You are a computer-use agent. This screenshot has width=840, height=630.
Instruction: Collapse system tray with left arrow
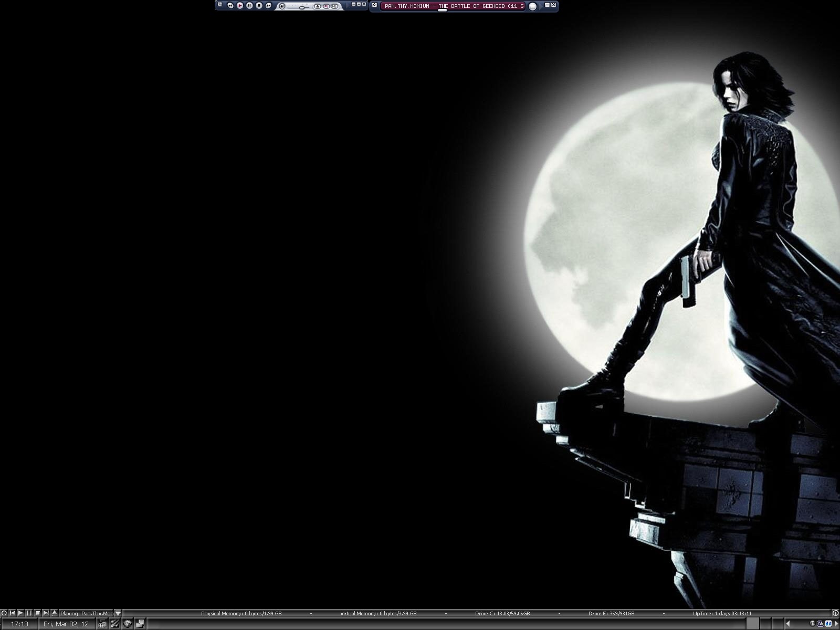(x=788, y=624)
